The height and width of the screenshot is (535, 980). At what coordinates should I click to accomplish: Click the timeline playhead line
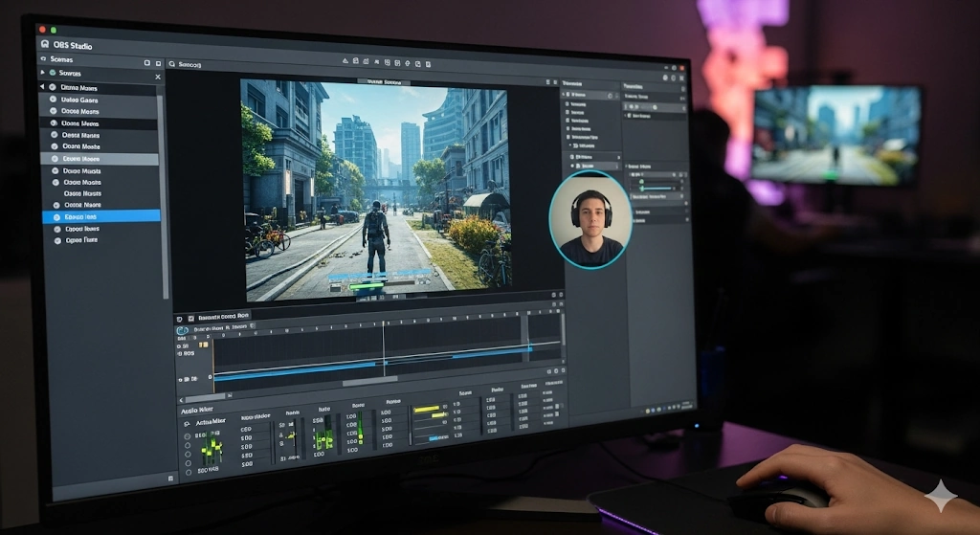pos(384,348)
